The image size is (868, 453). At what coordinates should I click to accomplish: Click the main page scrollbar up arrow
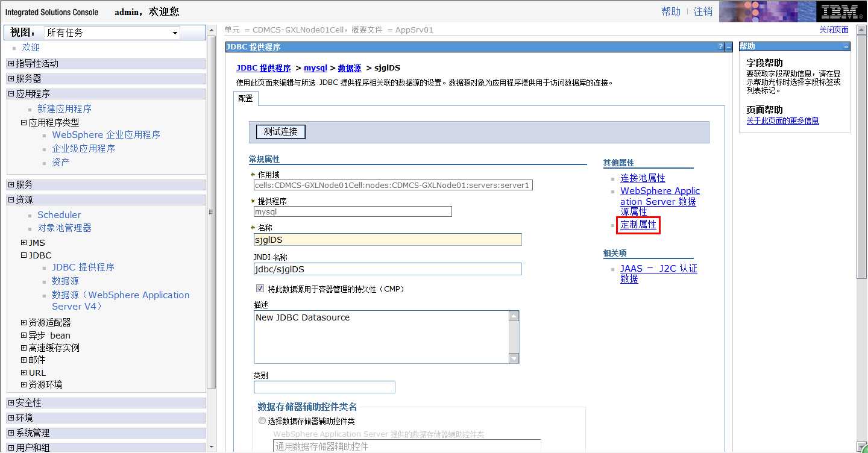(x=862, y=30)
